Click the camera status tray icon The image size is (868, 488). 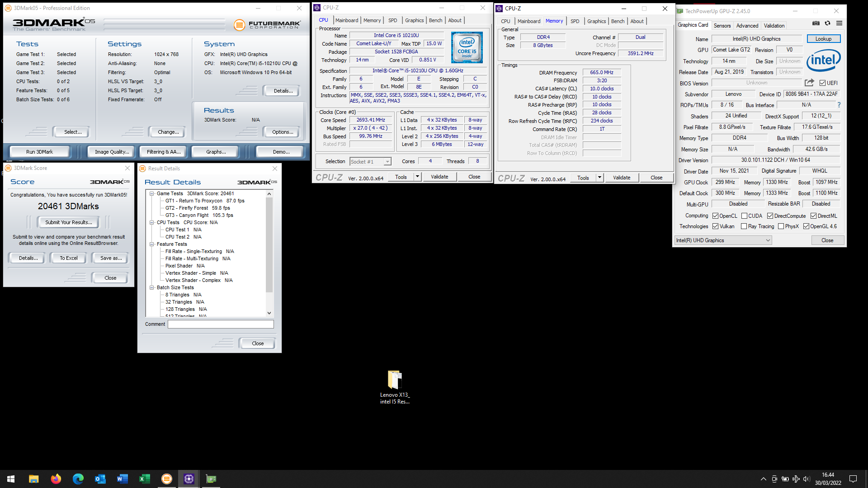point(774,479)
